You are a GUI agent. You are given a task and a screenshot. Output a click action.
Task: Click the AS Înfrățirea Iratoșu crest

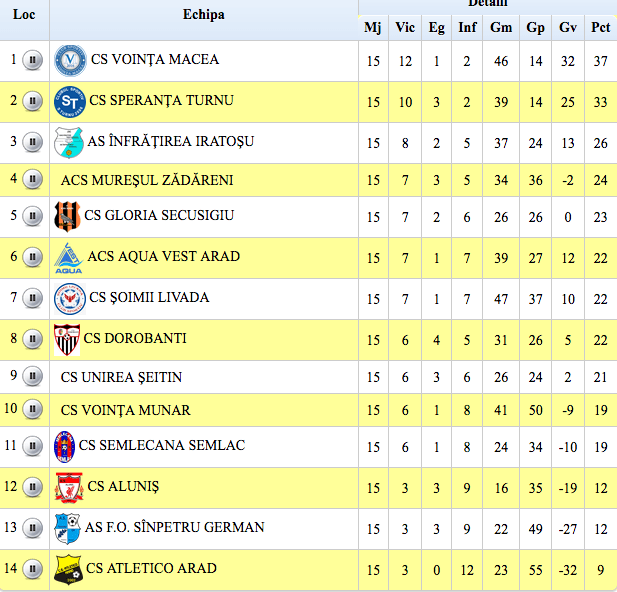tap(66, 142)
